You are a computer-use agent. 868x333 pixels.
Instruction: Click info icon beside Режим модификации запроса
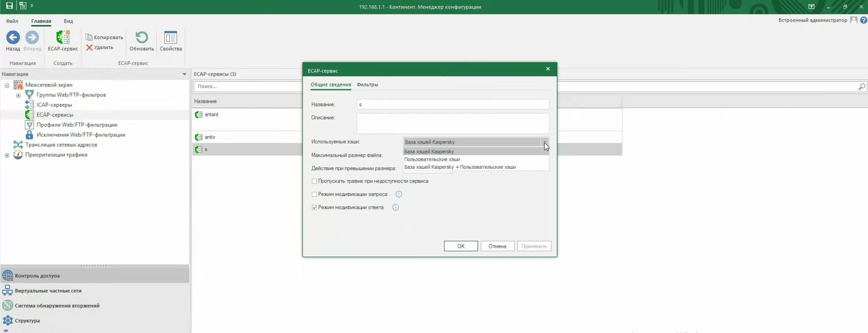398,194
